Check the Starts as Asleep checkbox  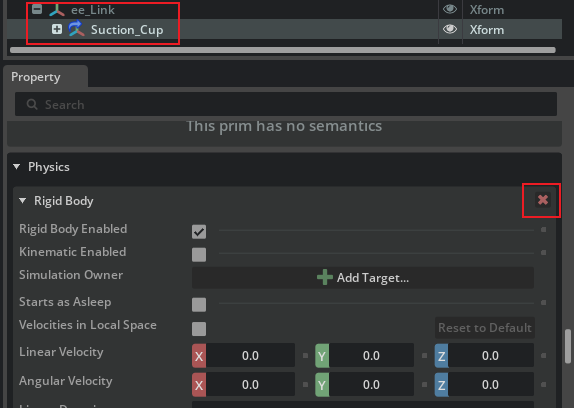pos(199,304)
